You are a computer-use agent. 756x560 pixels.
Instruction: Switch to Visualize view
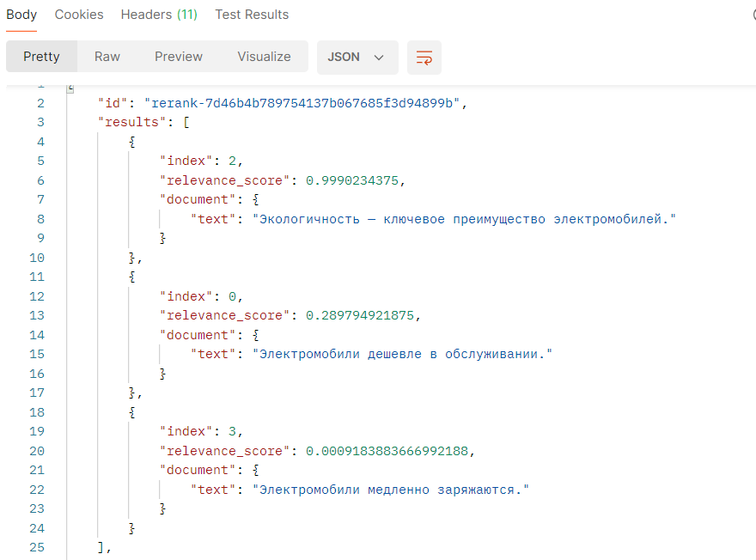coord(264,57)
